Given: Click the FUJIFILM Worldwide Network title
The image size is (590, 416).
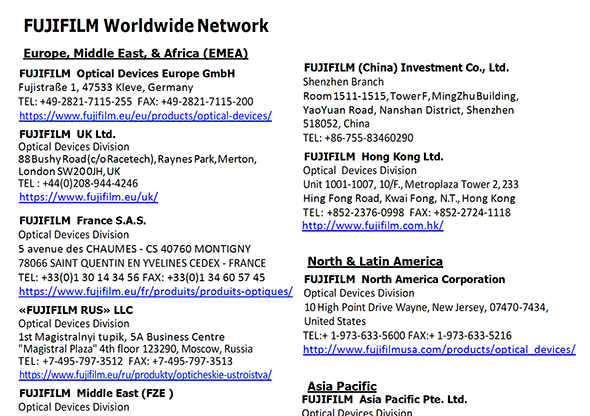Looking at the screenshot, I should [146, 26].
